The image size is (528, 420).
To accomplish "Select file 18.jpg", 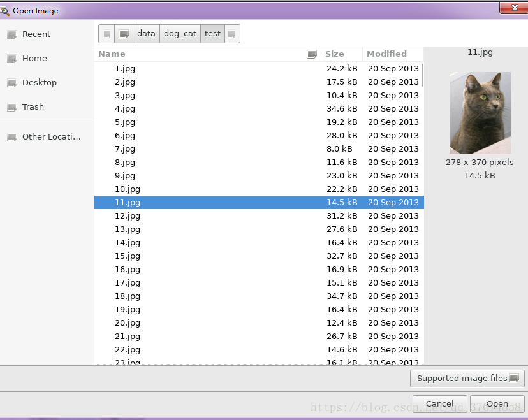I will pos(259,296).
